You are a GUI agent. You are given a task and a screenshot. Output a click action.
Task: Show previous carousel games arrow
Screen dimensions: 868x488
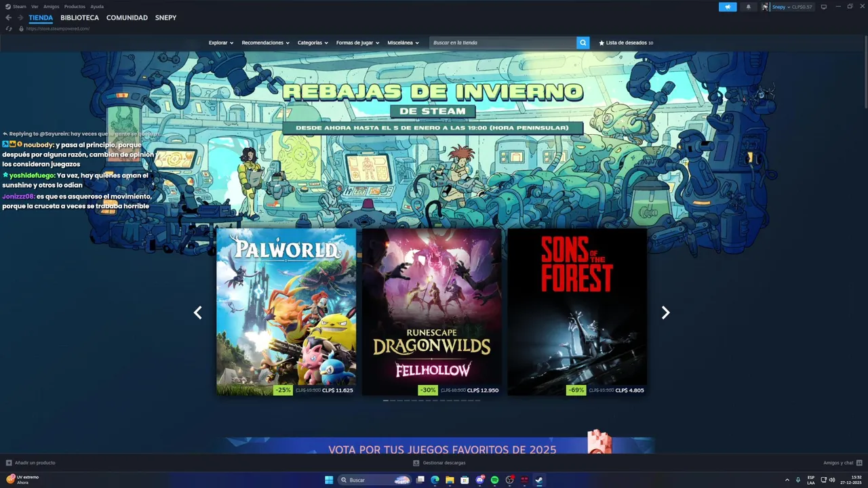tap(197, 312)
